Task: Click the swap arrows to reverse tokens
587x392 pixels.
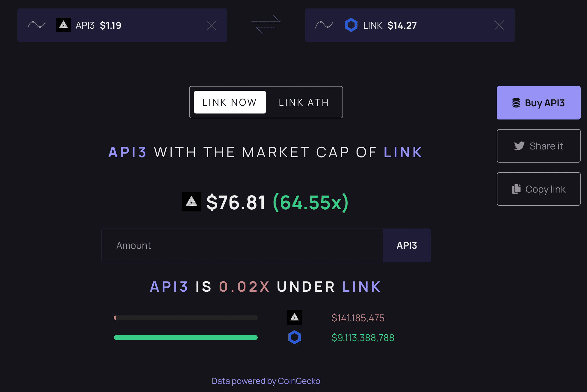Action: coord(266,25)
